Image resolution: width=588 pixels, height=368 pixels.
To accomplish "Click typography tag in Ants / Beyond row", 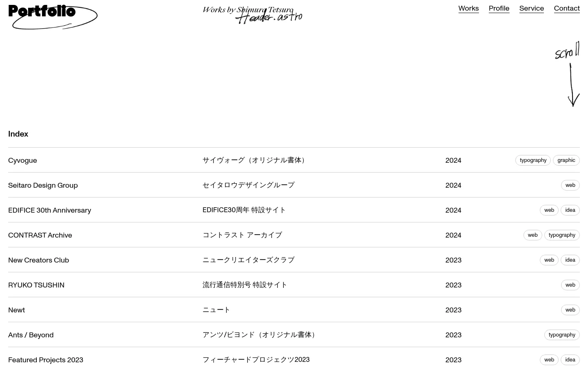I will click(562, 335).
